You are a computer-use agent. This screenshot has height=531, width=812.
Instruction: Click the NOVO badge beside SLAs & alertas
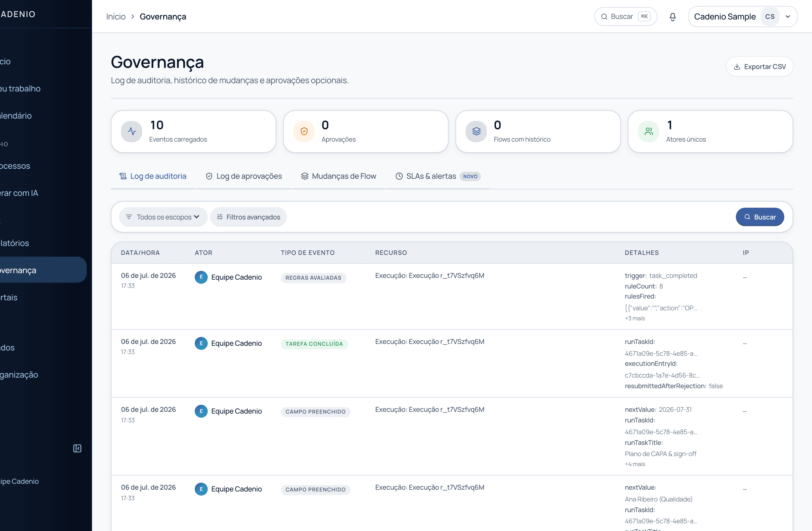[x=470, y=176]
